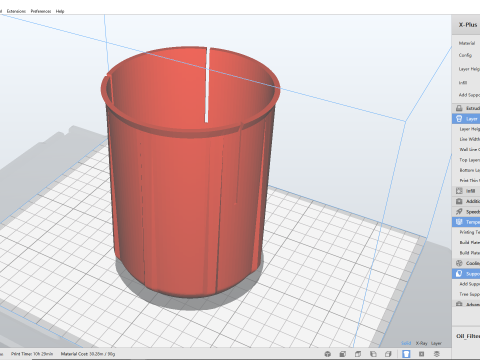Screen dimensions: 480x360
Task: Click the Cooling category fan icon
Action: 459,263
